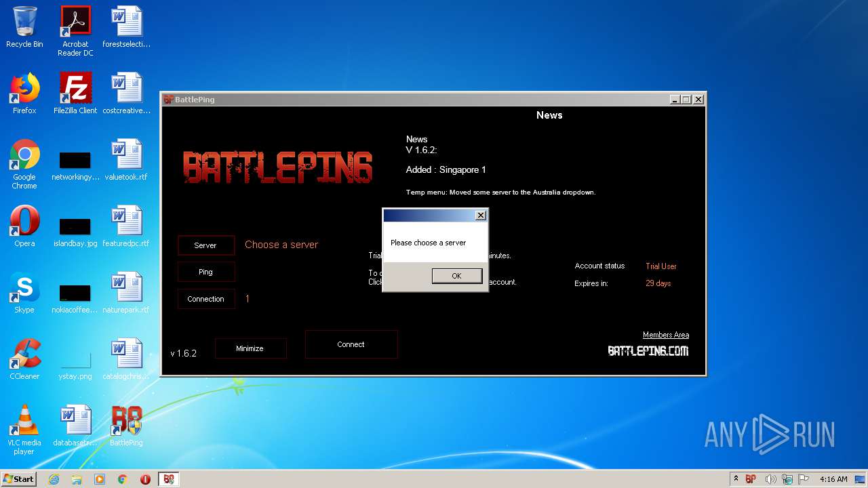Open the Server selection button
This screenshot has width=868, height=488.
205,245
